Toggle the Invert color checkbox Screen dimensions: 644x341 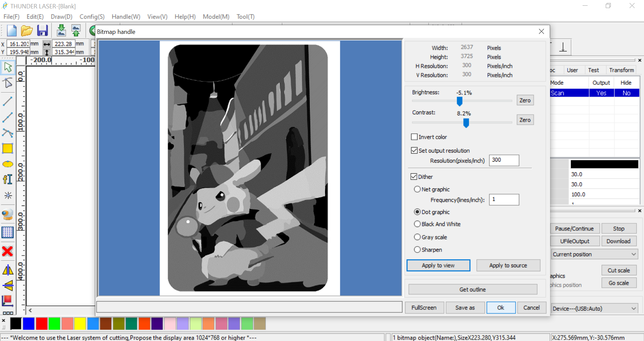pos(414,137)
